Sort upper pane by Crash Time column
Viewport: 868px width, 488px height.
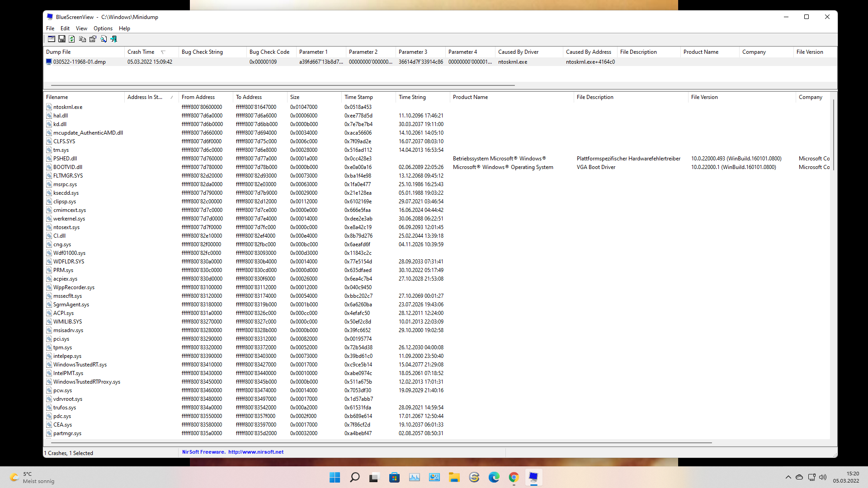point(141,52)
